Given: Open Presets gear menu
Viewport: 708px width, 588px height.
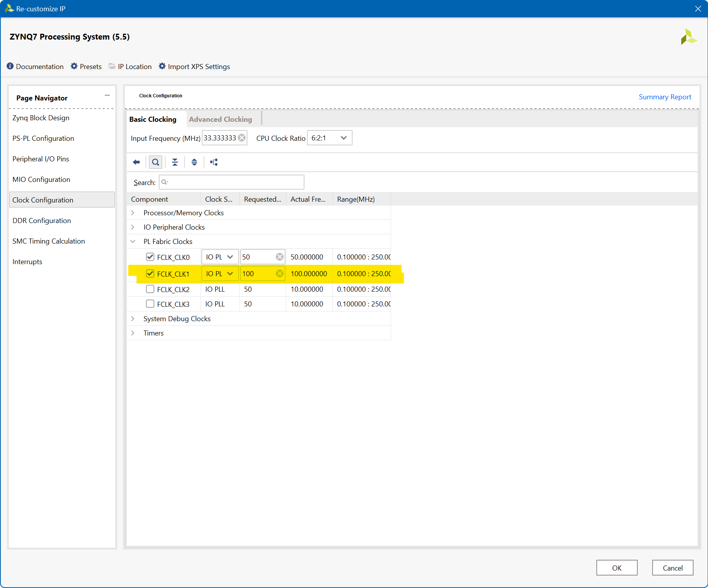Looking at the screenshot, I should tap(86, 66).
